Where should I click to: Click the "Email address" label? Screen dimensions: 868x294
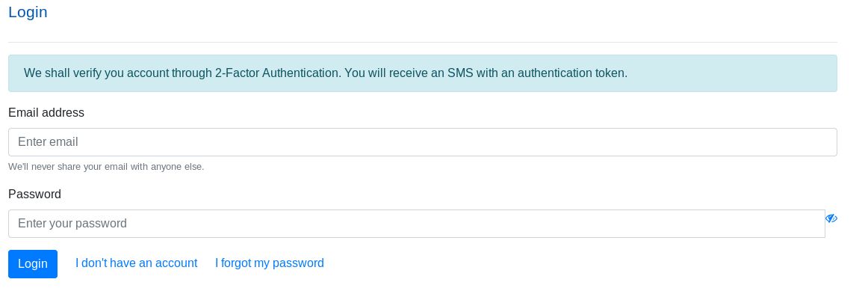click(x=46, y=113)
